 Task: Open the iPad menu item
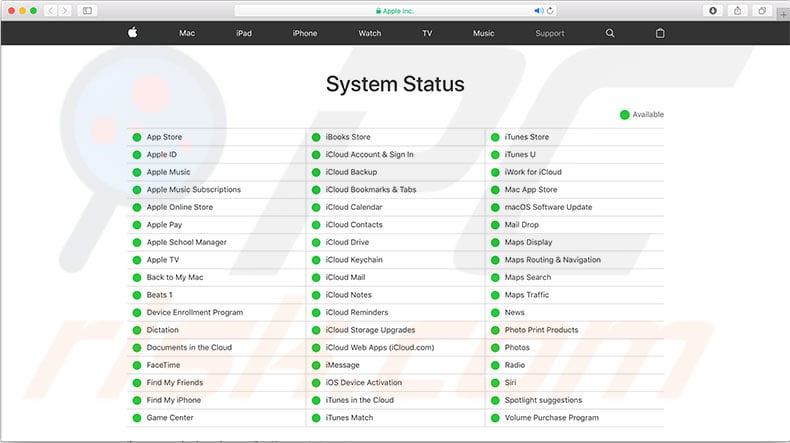244,33
